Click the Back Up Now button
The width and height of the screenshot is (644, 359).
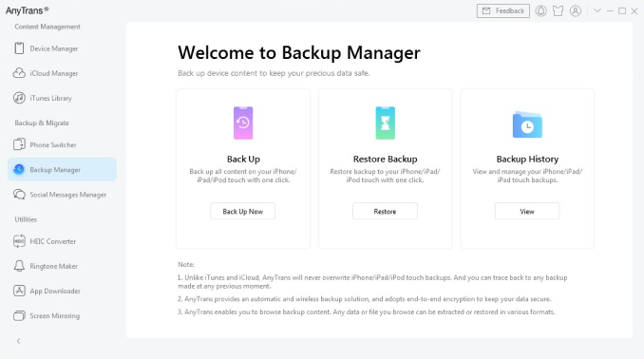point(243,211)
